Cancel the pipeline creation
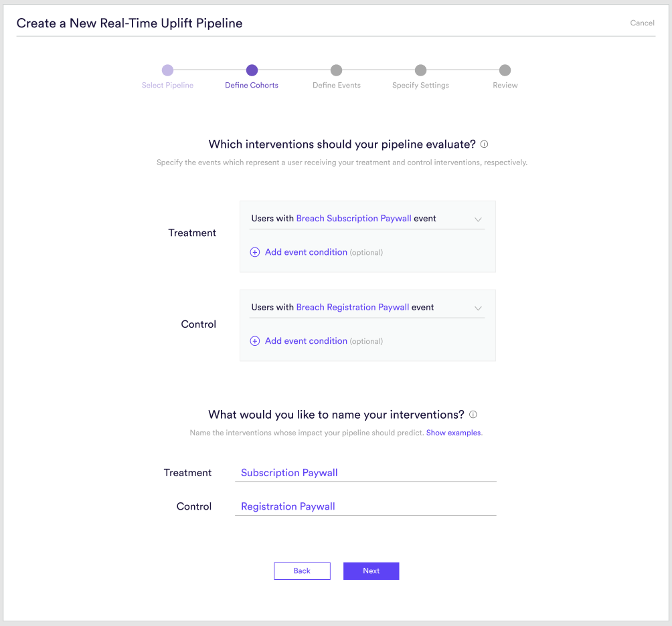672x626 pixels. [x=642, y=23]
